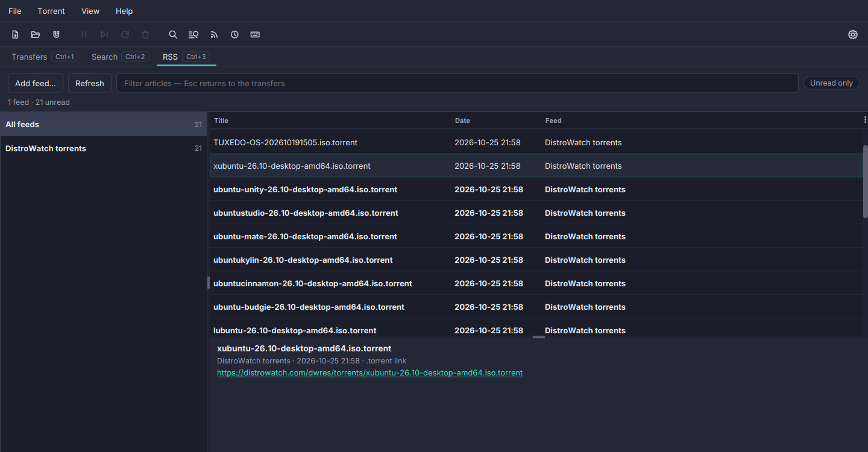Click the circular-arrow recheck toolbar icon
The height and width of the screenshot is (452, 868).
coord(125,34)
